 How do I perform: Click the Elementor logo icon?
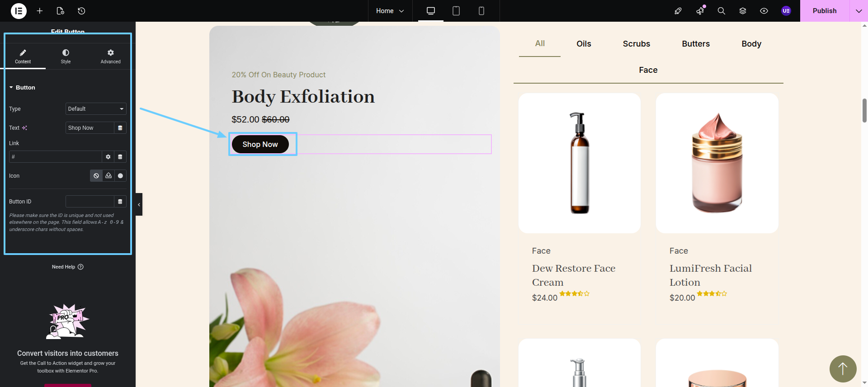tap(19, 11)
